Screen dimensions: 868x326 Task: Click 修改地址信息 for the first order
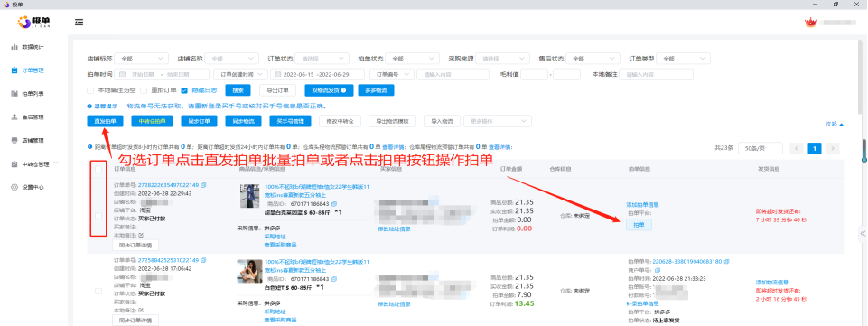point(394,228)
